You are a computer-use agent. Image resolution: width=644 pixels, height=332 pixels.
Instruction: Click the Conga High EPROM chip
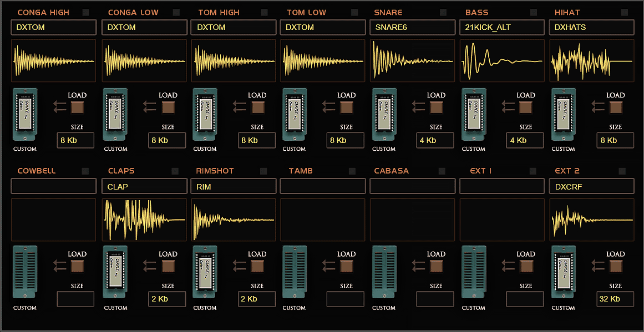25,115
